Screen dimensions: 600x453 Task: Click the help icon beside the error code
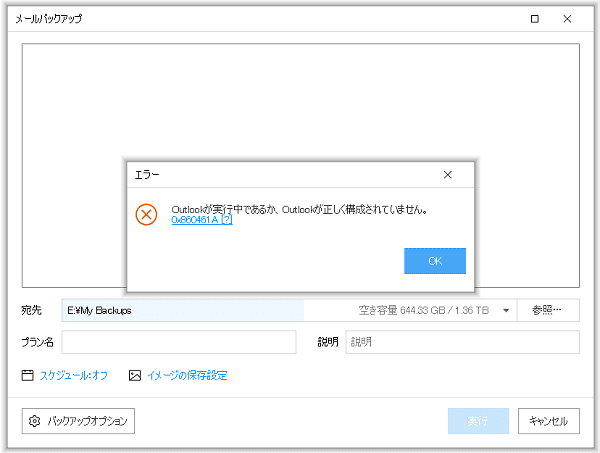(227, 220)
